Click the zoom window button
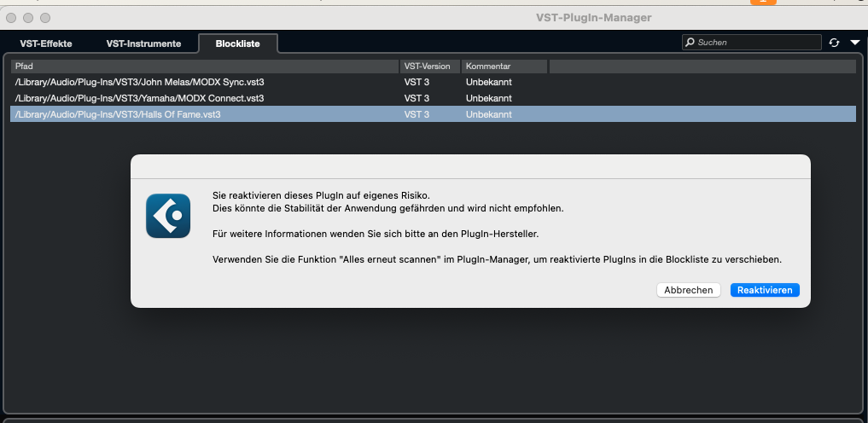 tap(45, 18)
